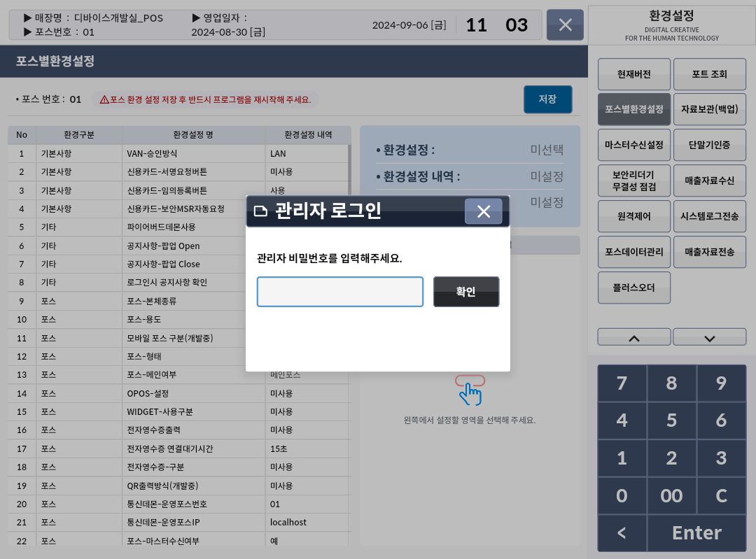Open the 플러스오더 menu
The height and width of the screenshot is (559, 756).
634,288
